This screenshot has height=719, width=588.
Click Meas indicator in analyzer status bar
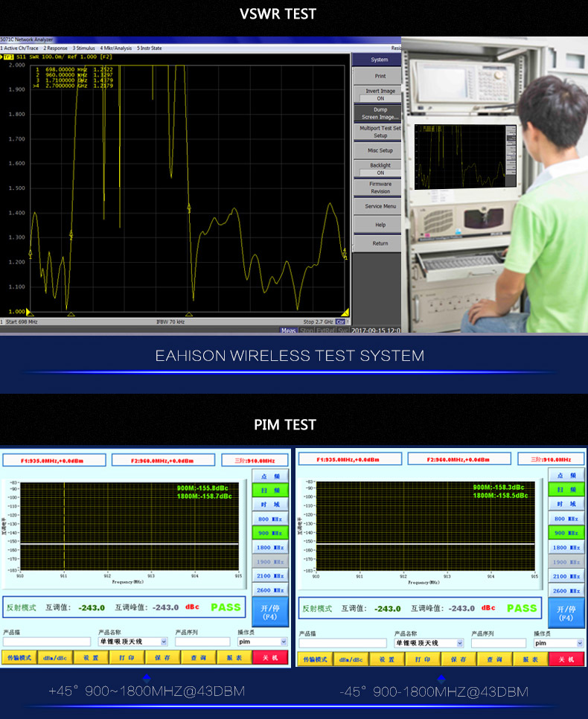click(288, 330)
